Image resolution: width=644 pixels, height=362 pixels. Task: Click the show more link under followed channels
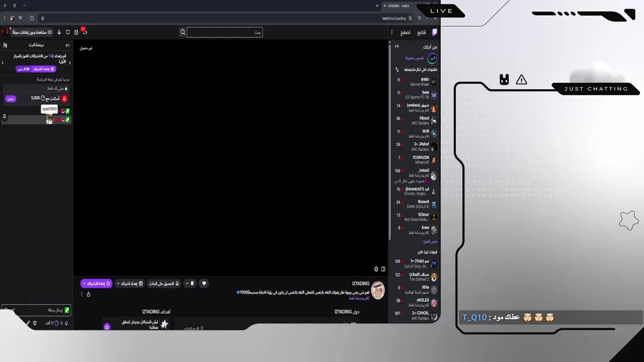430,242
